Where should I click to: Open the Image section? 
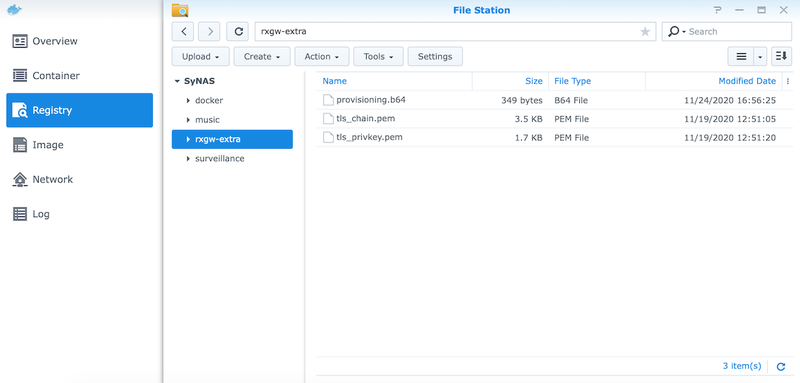click(79, 145)
